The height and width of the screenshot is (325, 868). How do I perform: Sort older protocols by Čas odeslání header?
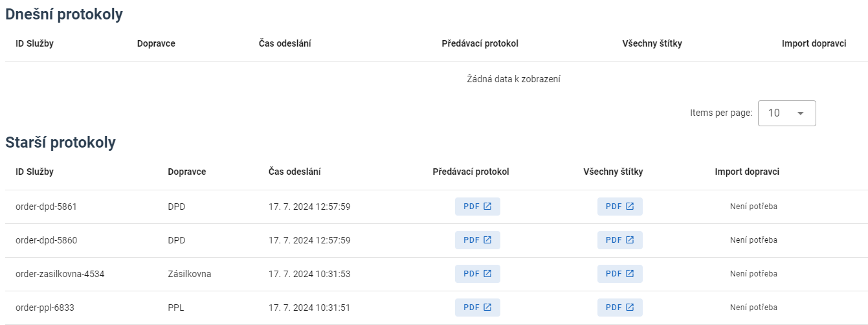point(295,172)
